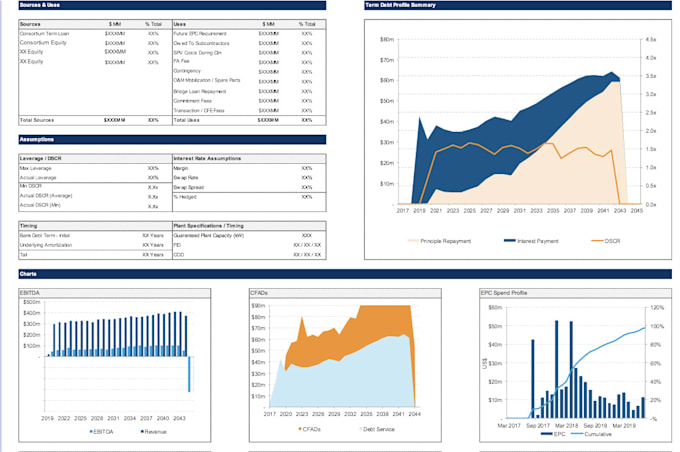Click the Debt Service legend entry
The image size is (680, 452).
(x=377, y=429)
